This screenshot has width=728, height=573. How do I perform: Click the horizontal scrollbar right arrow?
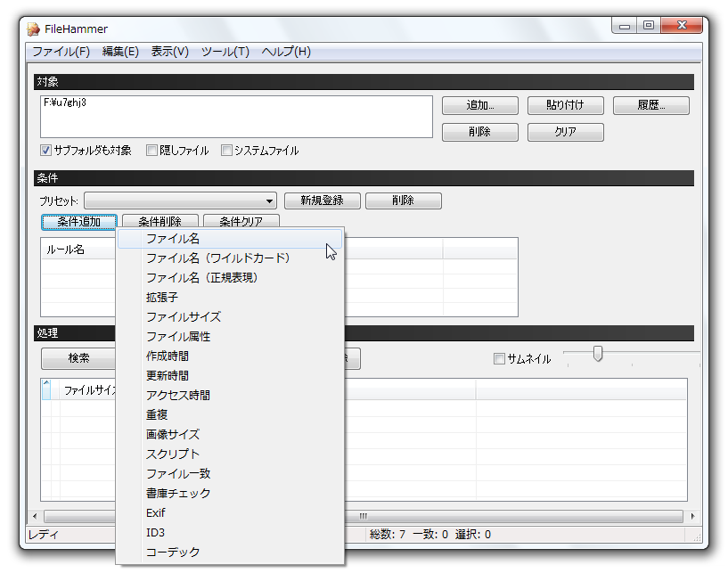(692, 516)
